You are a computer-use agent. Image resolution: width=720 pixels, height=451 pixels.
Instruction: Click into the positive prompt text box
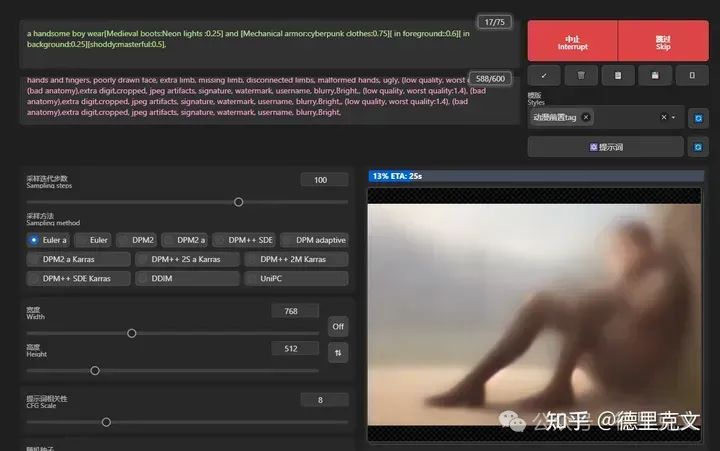269,44
